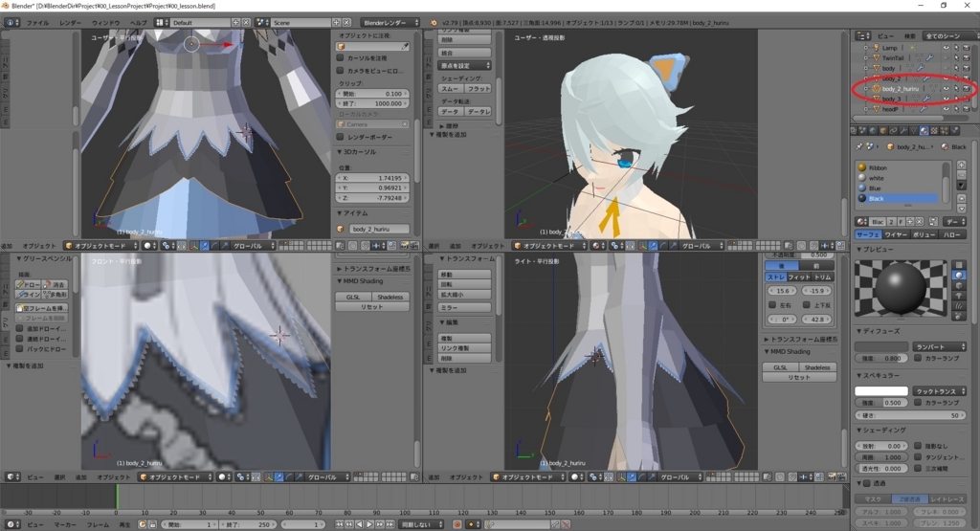Toggle body_2_huriru visibility eye in outliner
The height and width of the screenshot is (531, 980).
point(946,89)
